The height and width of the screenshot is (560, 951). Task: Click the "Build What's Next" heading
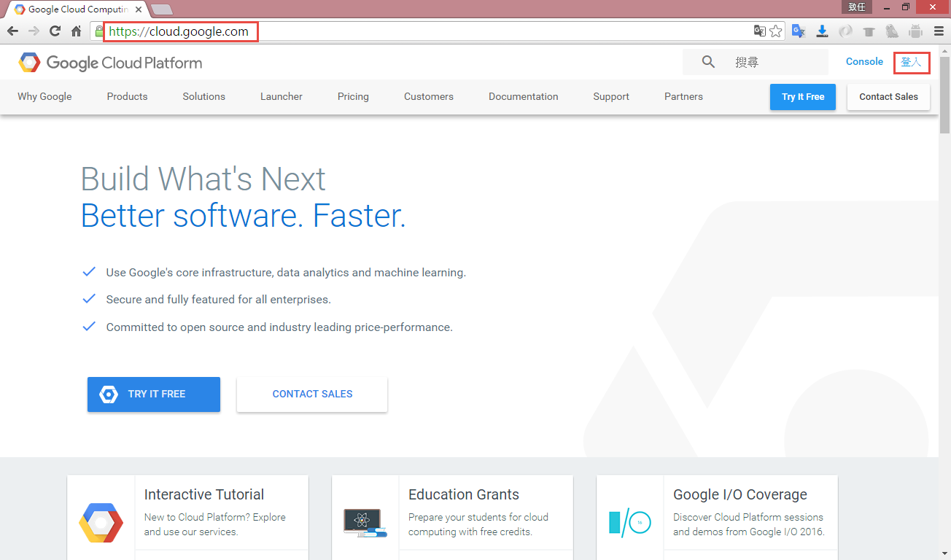click(x=203, y=179)
